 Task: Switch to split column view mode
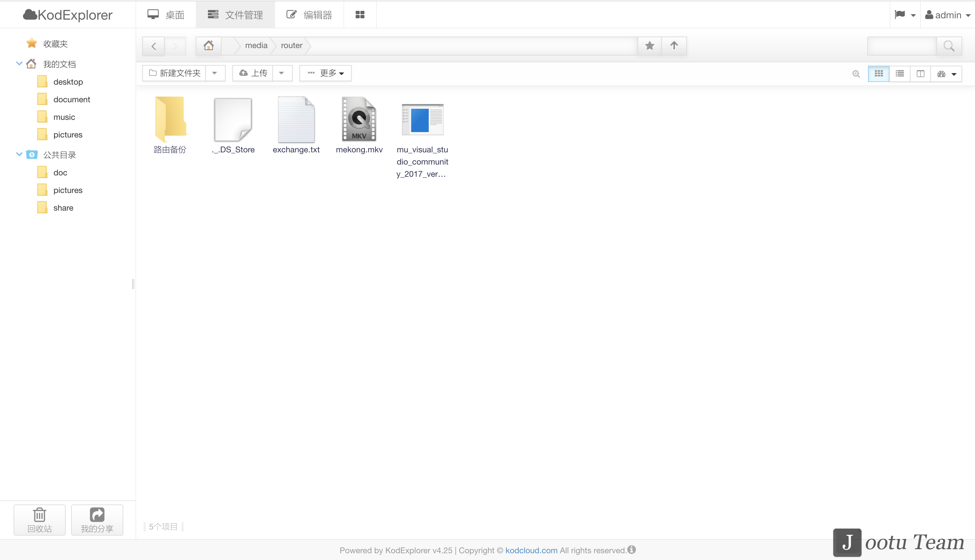coord(920,73)
